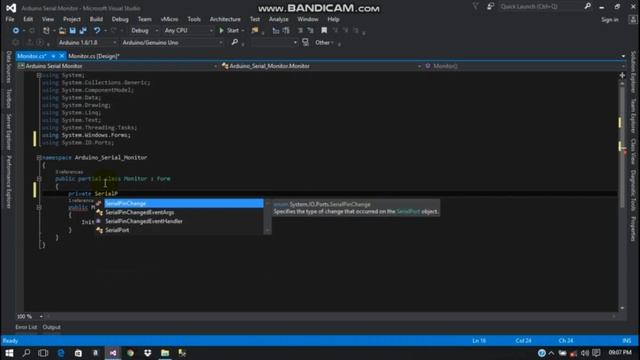
Task: Open the Window menu
Action: (308, 19)
